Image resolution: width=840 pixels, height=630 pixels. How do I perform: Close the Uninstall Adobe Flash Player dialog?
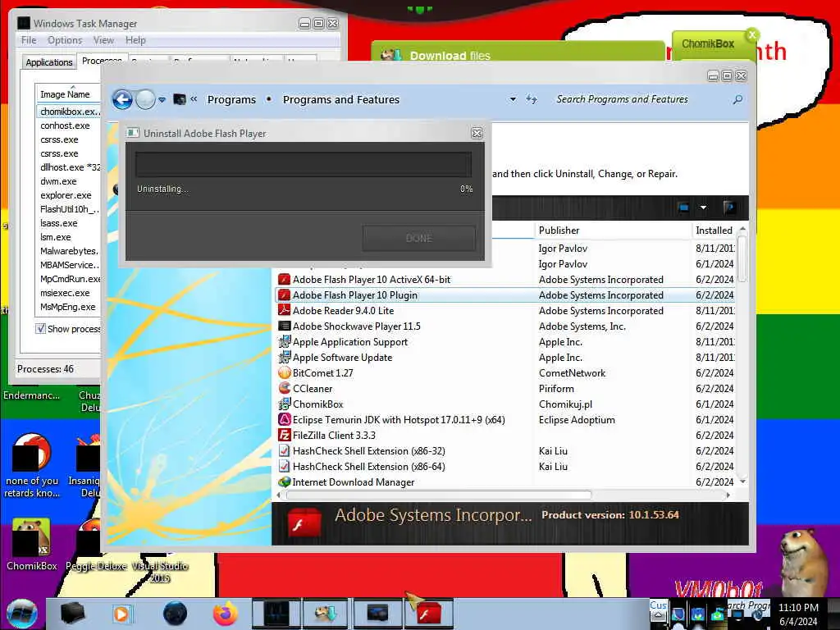pyautogui.click(x=477, y=134)
